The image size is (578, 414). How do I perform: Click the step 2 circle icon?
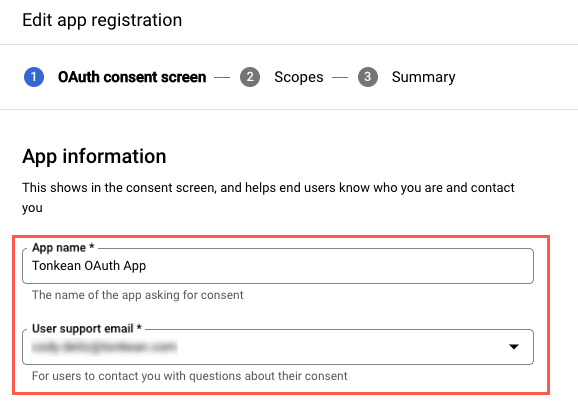pos(250,77)
